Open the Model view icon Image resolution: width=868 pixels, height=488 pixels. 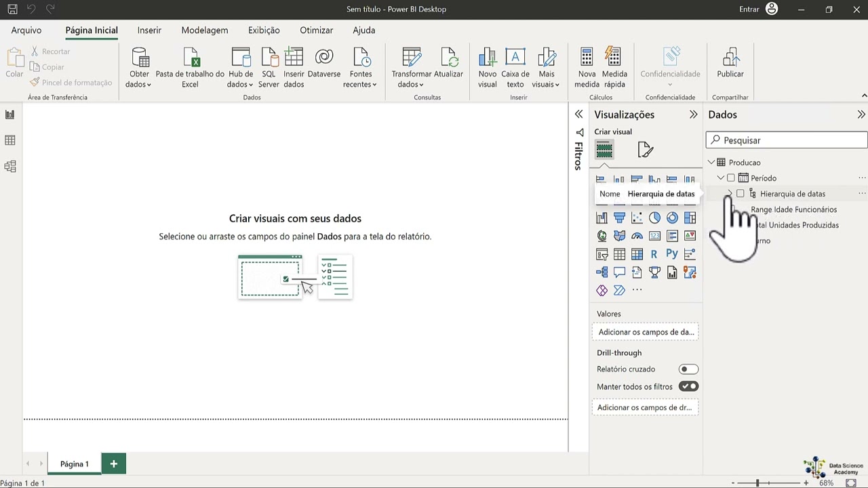click(9, 166)
